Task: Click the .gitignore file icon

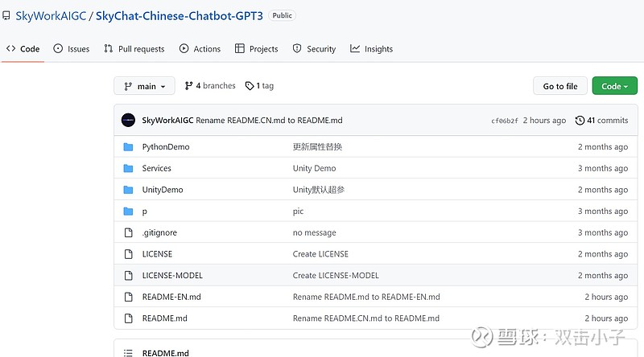Action: (x=128, y=232)
